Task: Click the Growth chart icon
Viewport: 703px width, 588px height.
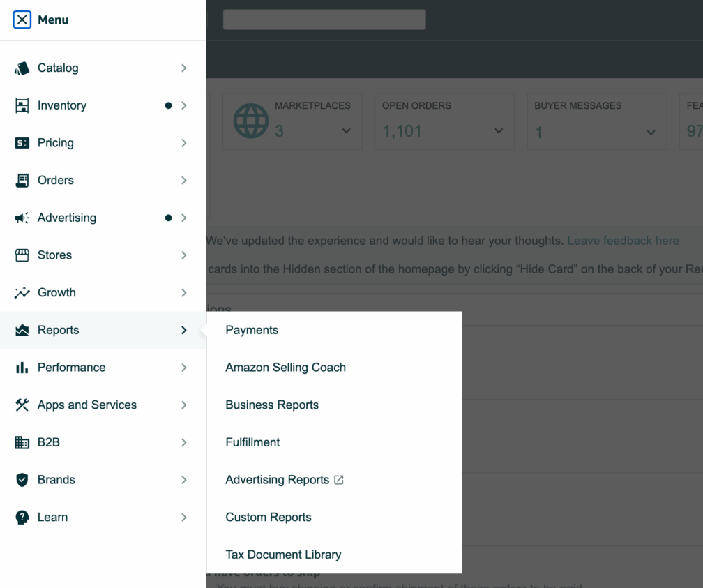Action: [x=22, y=293]
